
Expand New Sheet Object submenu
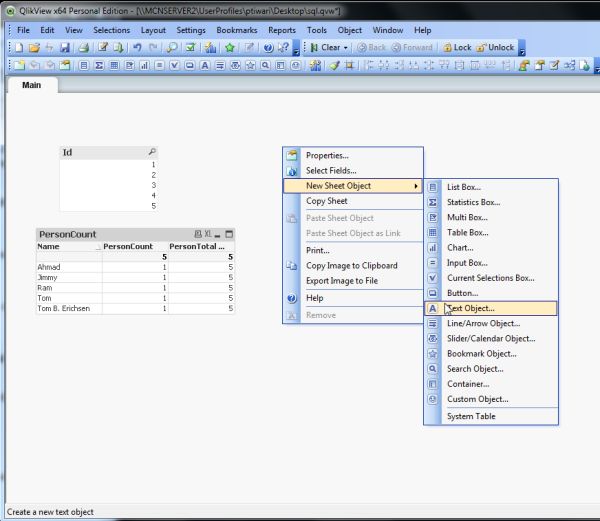(353, 186)
